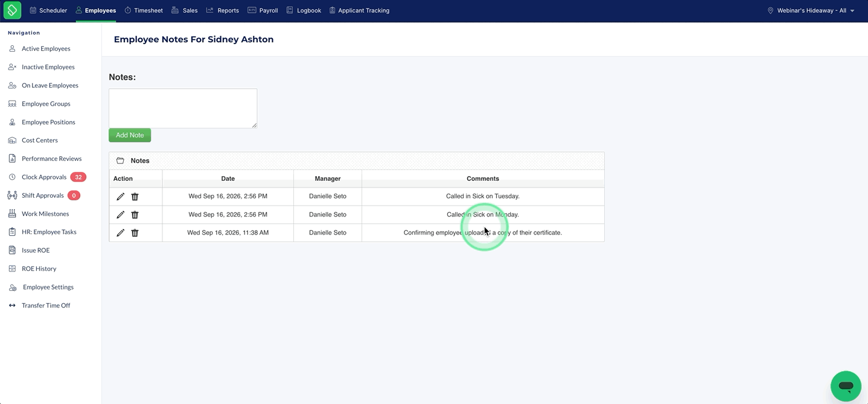Viewport: 868px width, 404px height.
Task: Go to the Sales tab
Action: coord(185,10)
